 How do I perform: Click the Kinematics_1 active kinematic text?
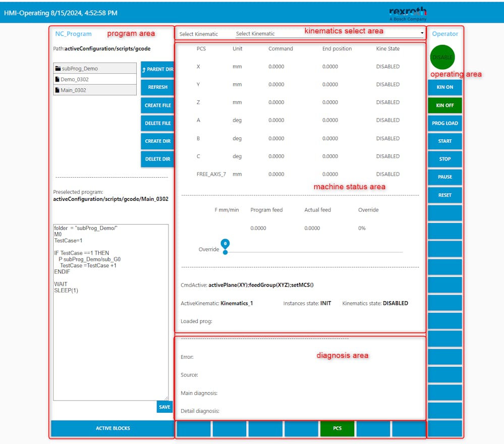pyautogui.click(x=237, y=303)
